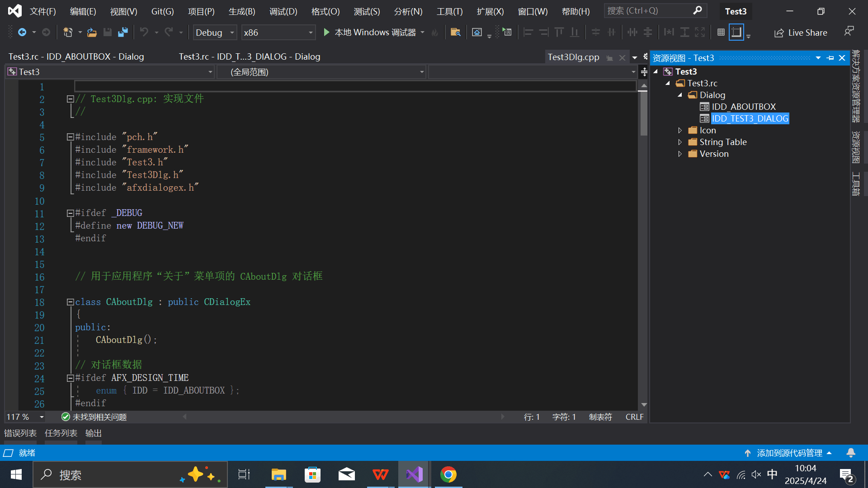Open the x86 platform dropdown
This screenshot has height=488, width=868.
[x=311, y=33]
